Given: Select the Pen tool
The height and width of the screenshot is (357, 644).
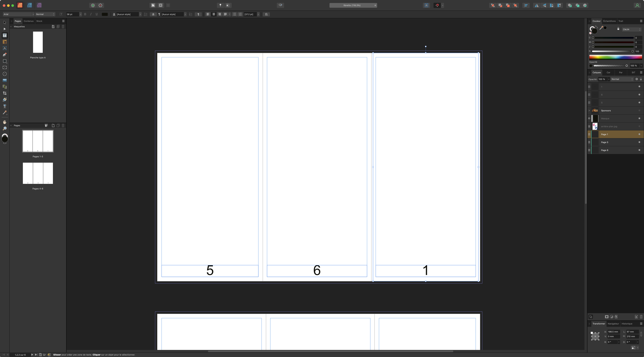Looking at the screenshot, I should [x=4, y=55].
